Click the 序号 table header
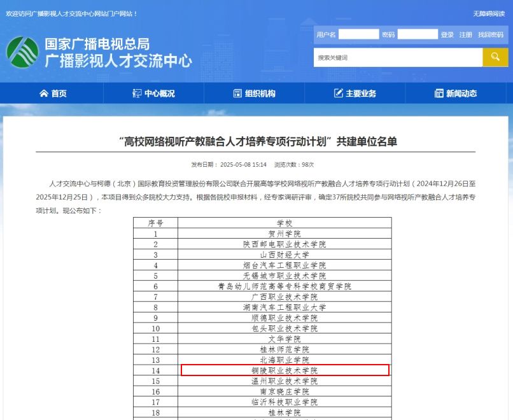 click(x=156, y=223)
